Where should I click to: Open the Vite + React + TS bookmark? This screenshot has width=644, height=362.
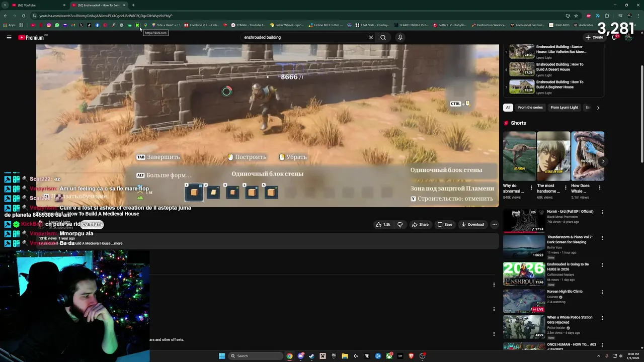coord(166,25)
